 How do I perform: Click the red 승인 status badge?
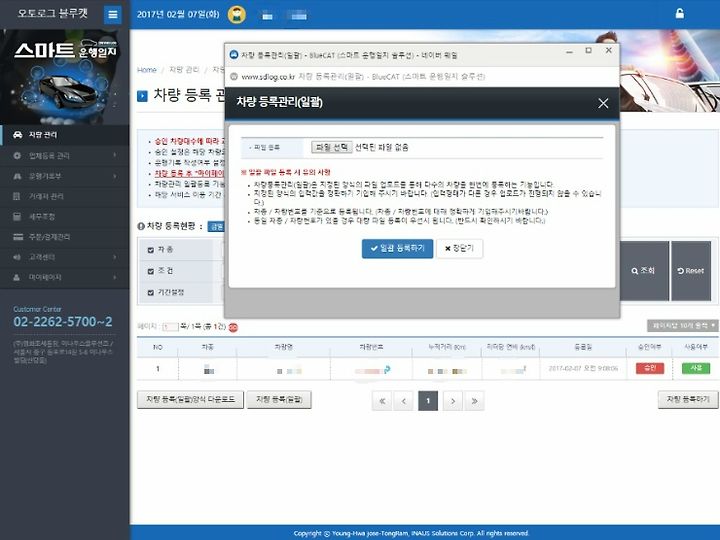click(x=650, y=368)
